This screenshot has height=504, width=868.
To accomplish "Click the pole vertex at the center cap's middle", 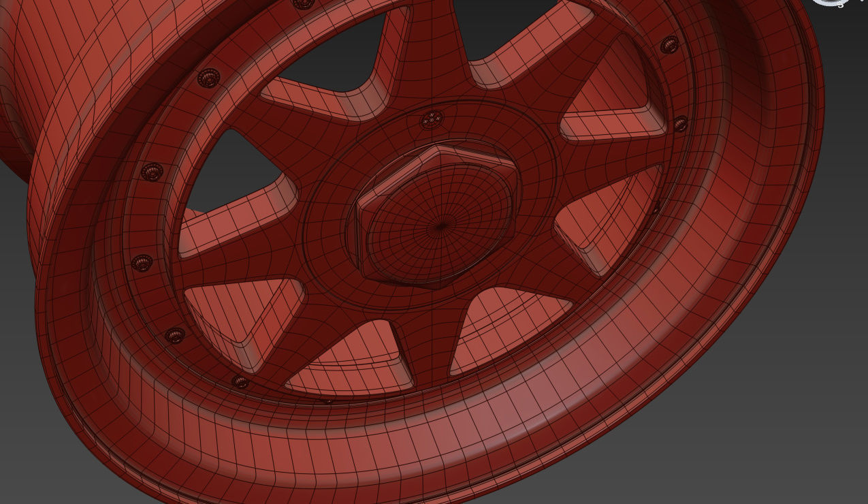I will pos(443,226).
